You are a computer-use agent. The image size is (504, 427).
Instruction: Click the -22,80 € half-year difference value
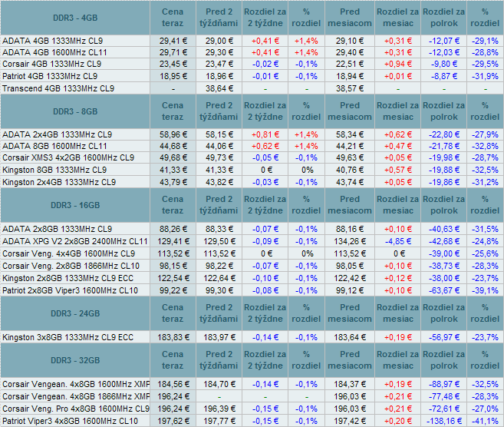444,134
